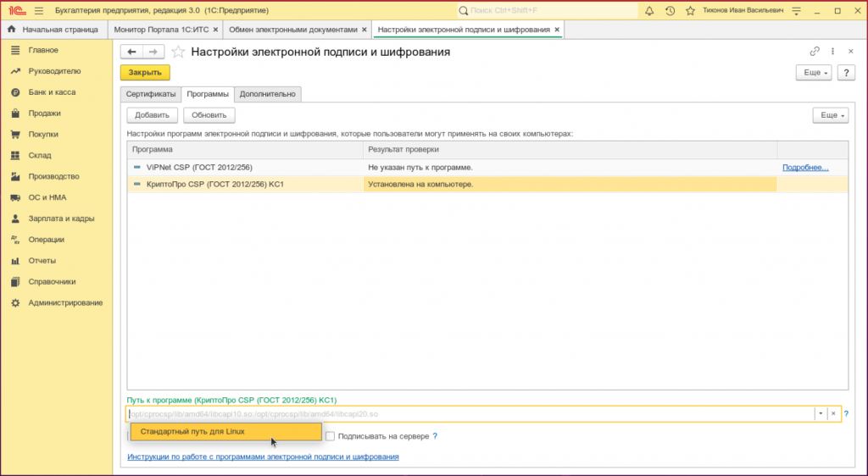
Task: Navigate back with left arrow
Action: (x=131, y=52)
